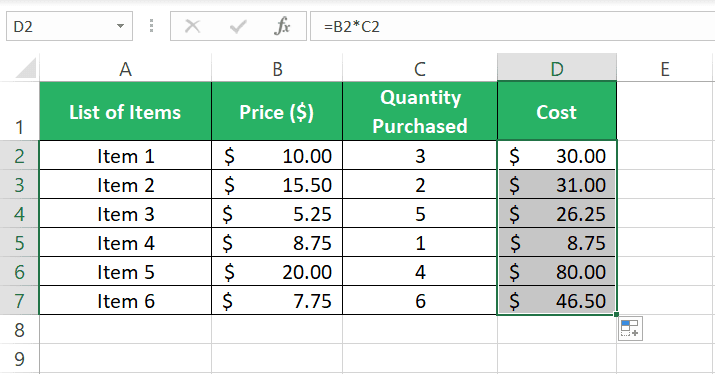Select column C header
This screenshot has width=715, height=374.
pyautogui.click(x=420, y=68)
